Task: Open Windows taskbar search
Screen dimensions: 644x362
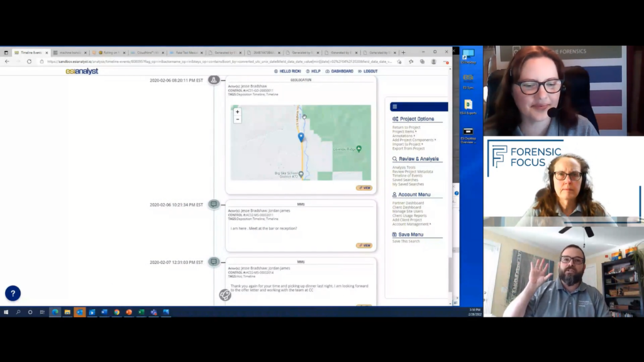Action: coord(18,312)
